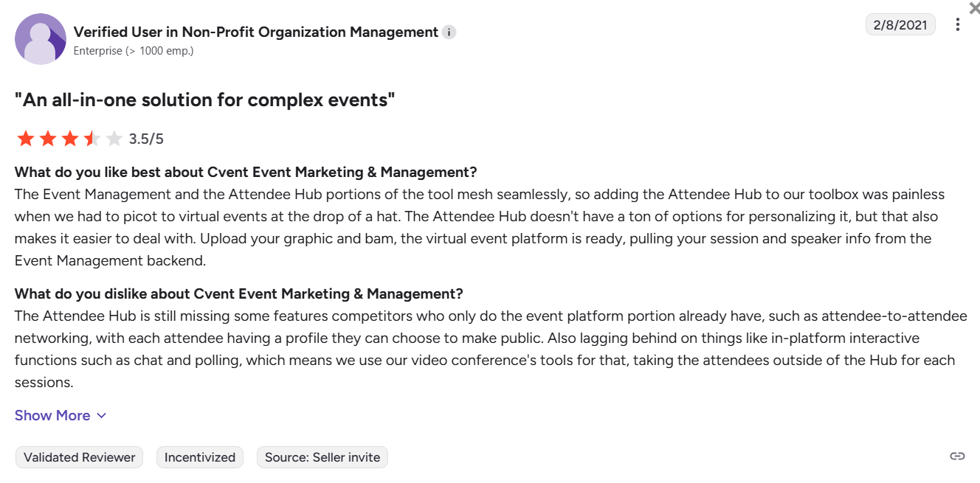Click the 3.5/5 rating score
The height and width of the screenshot is (483, 980).
pyautogui.click(x=146, y=139)
